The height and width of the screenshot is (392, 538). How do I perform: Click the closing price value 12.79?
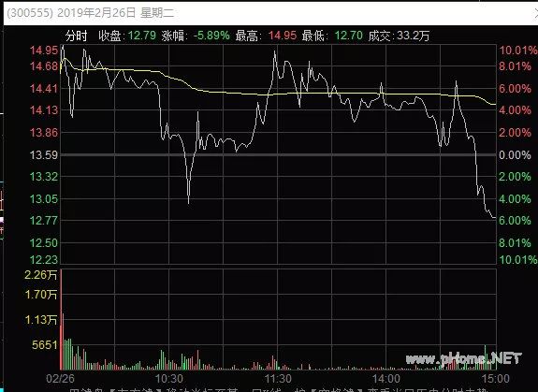pyautogui.click(x=141, y=36)
